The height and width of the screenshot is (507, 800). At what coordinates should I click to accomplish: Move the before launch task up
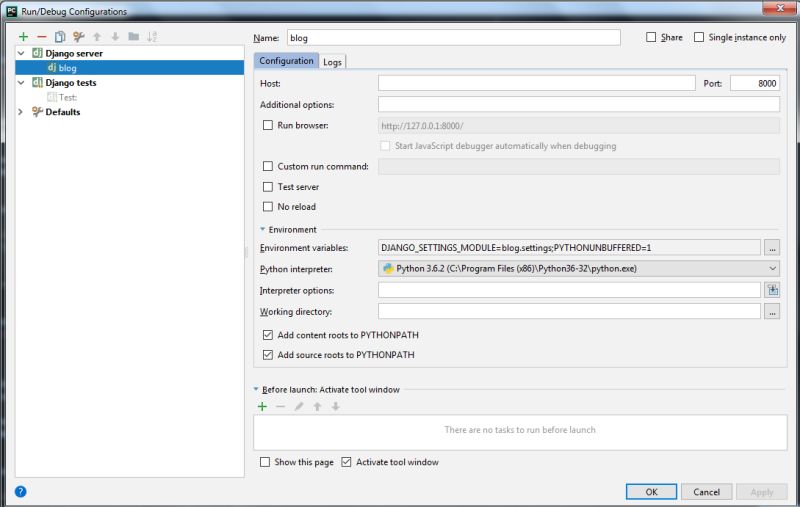(x=317, y=407)
